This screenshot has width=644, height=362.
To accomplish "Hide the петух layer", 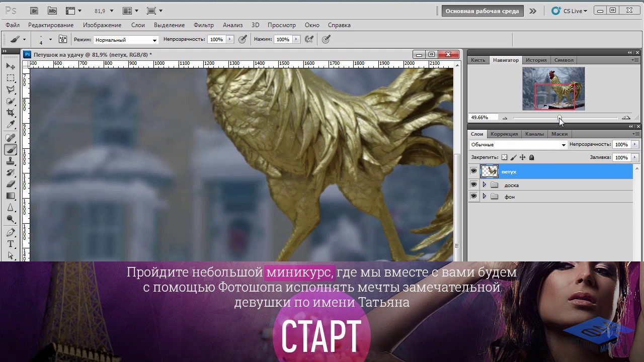I will click(x=473, y=171).
